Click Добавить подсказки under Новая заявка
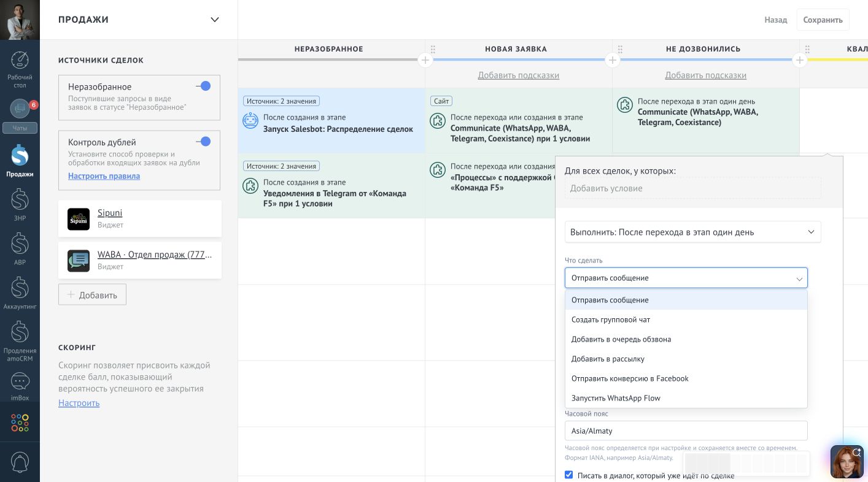Viewport: 868px width, 482px height. click(519, 75)
